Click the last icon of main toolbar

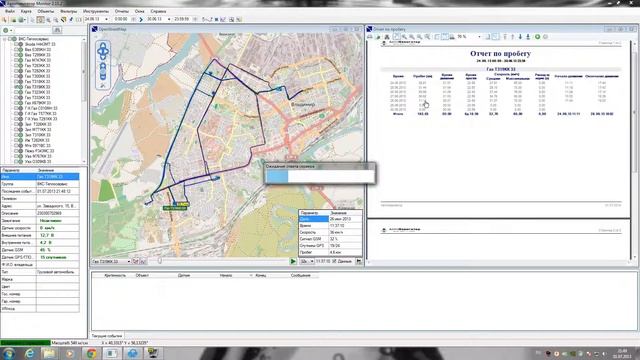point(239,19)
